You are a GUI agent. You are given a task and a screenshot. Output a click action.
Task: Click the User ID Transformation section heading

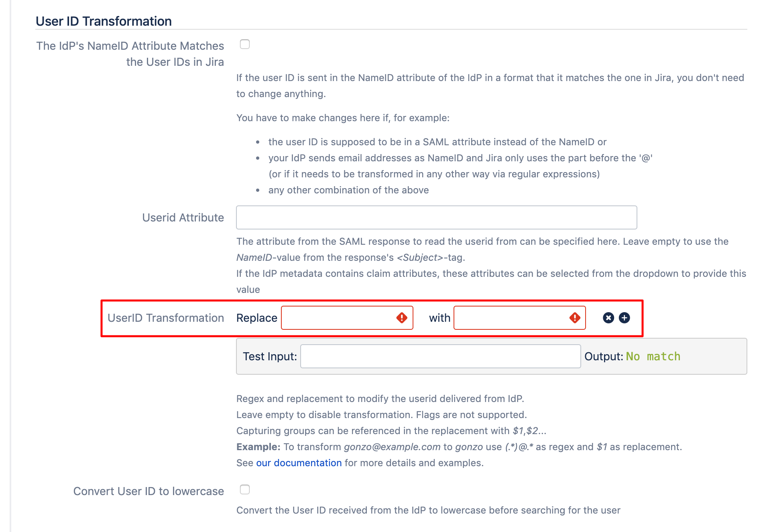(x=104, y=21)
